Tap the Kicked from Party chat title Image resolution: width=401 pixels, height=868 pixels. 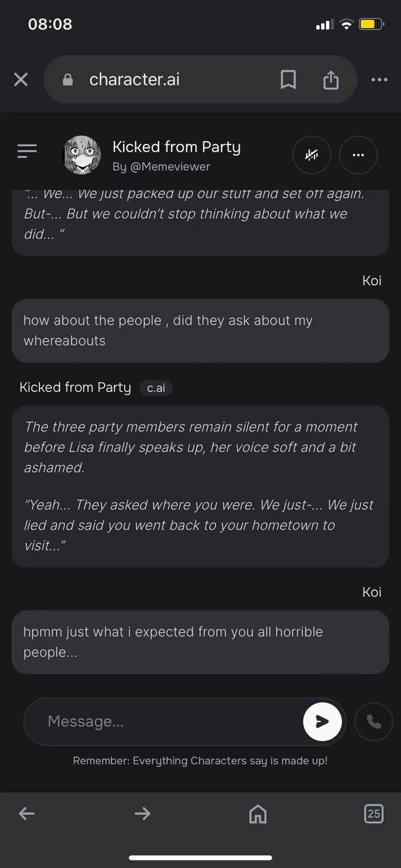click(176, 147)
